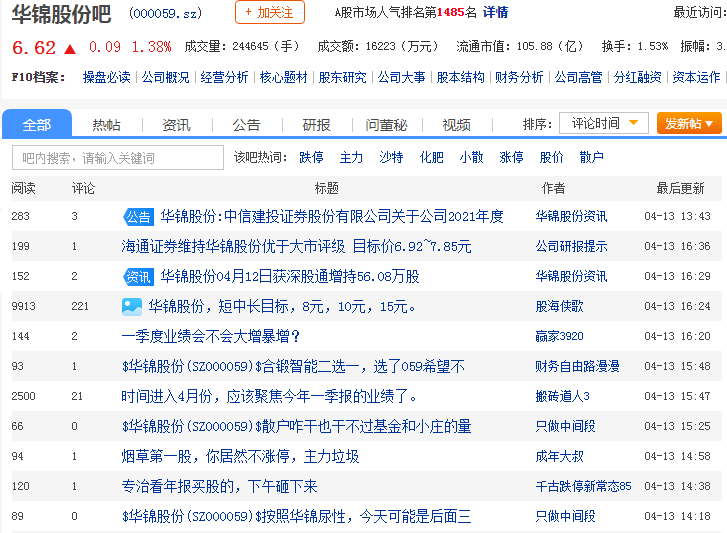Image resolution: width=727 pixels, height=533 pixels.
Task: Open post 一季度业绩会不会大增暴增？
Action: point(211,336)
